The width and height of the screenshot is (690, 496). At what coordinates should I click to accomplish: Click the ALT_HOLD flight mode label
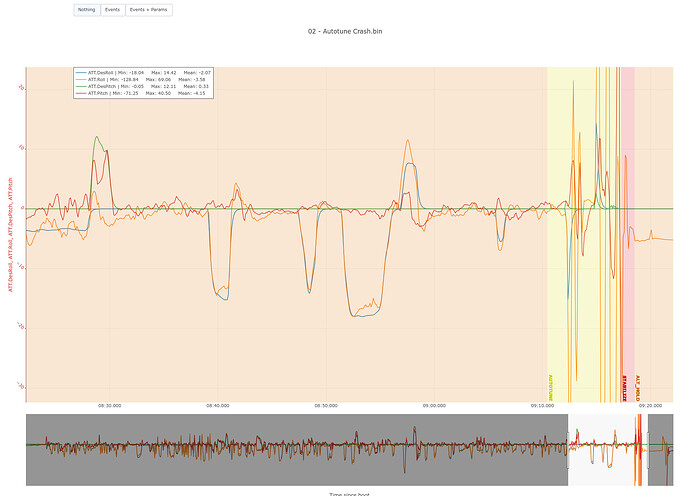pos(638,388)
